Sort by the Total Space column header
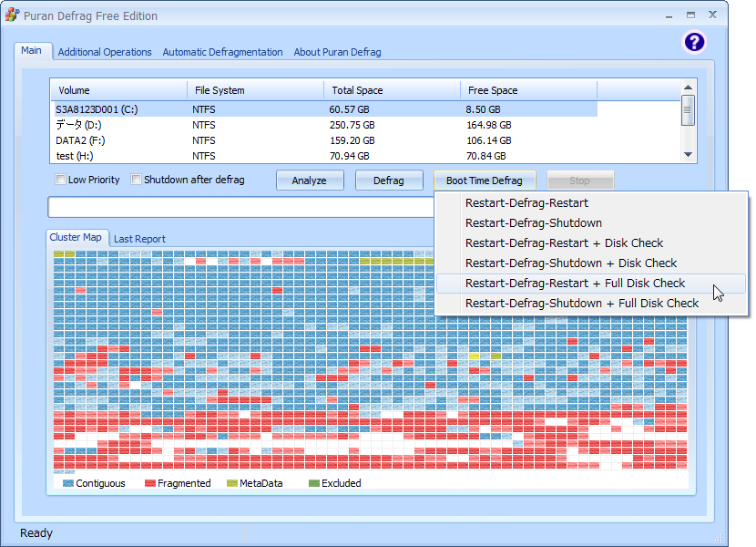 click(x=393, y=90)
